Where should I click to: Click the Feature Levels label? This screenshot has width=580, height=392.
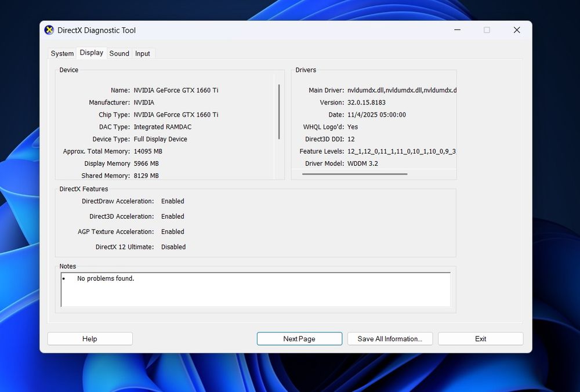[x=322, y=151]
